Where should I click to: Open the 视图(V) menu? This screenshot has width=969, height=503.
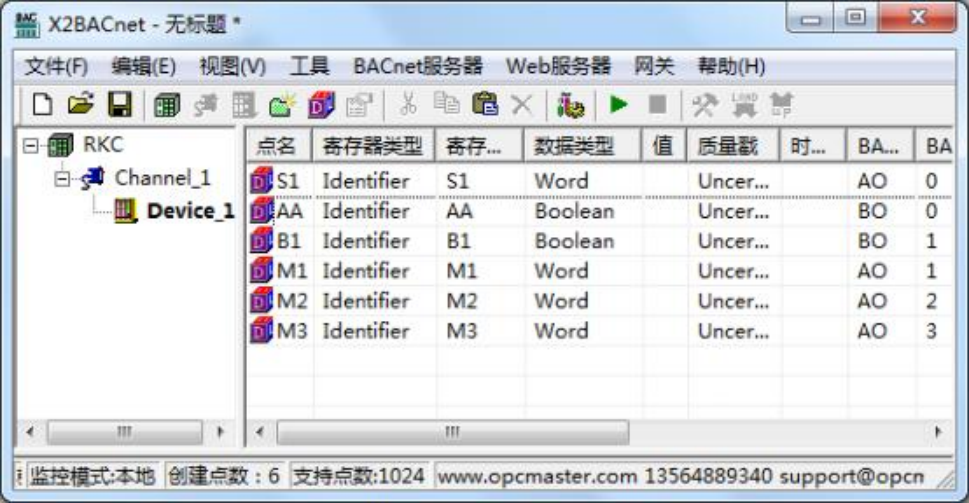(x=232, y=66)
